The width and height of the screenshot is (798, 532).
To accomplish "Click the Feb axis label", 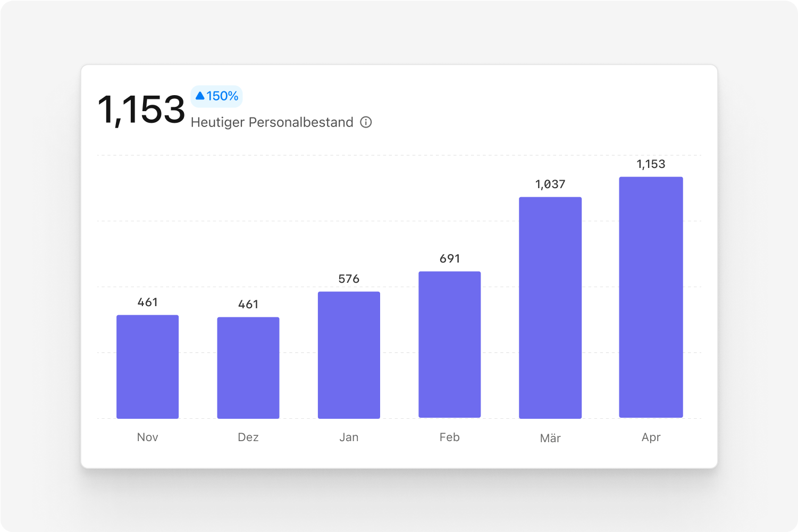I will point(450,437).
